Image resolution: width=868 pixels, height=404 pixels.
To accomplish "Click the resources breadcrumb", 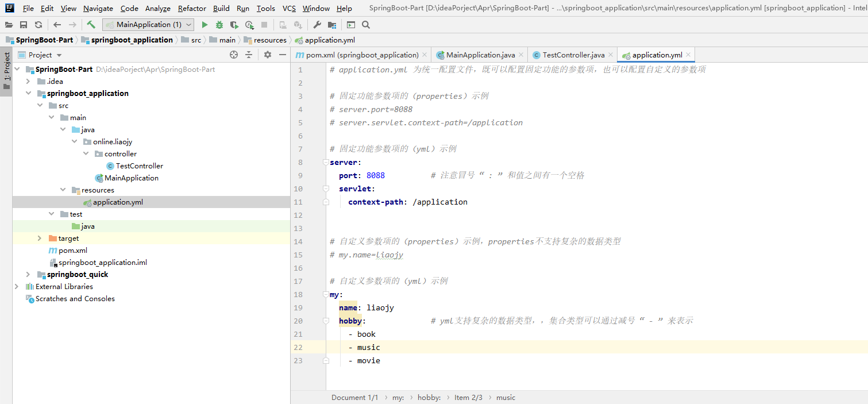I will [x=265, y=40].
